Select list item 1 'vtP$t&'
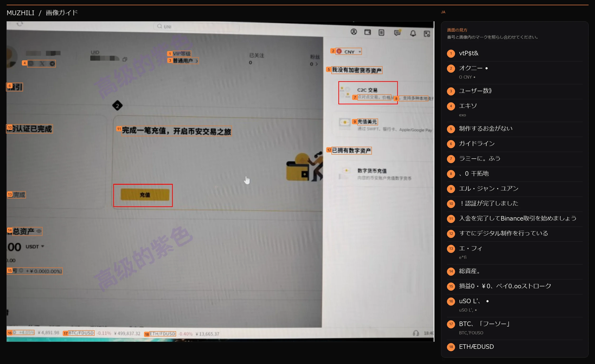 click(515, 53)
